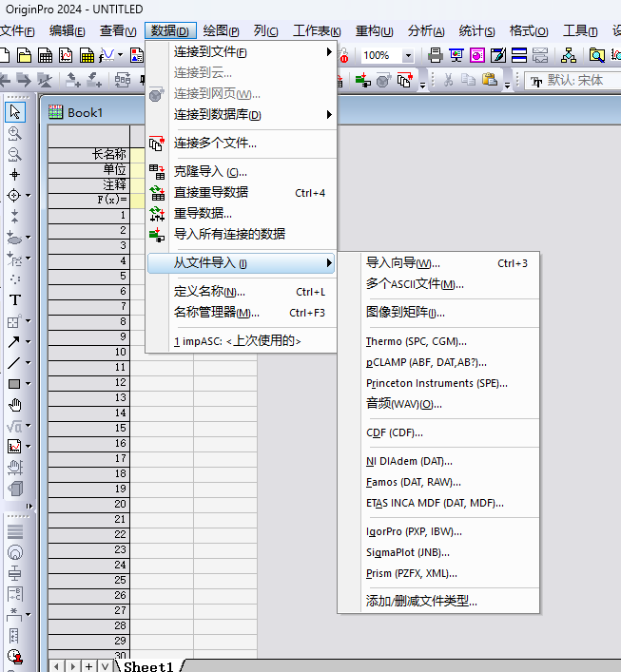This screenshot has height=672, width=621.
Task: Choose pCLAMP (ABF, DAT,AB?)... import option
Action: [438, 362]
